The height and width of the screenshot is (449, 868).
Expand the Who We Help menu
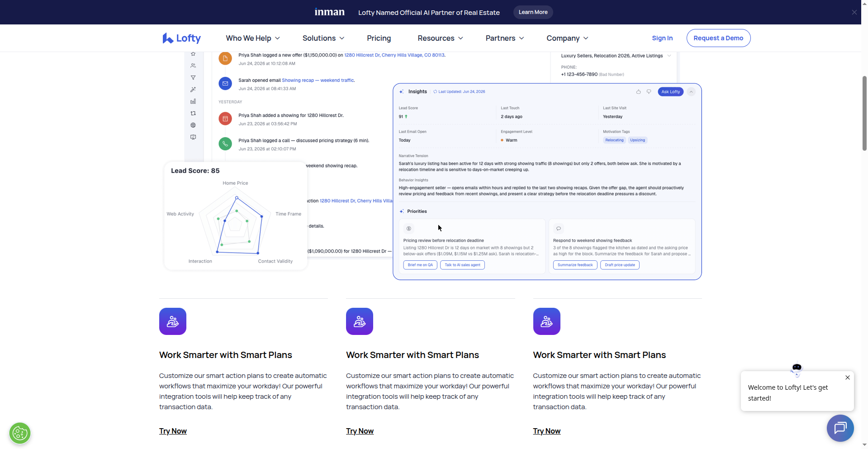[253, 38]
